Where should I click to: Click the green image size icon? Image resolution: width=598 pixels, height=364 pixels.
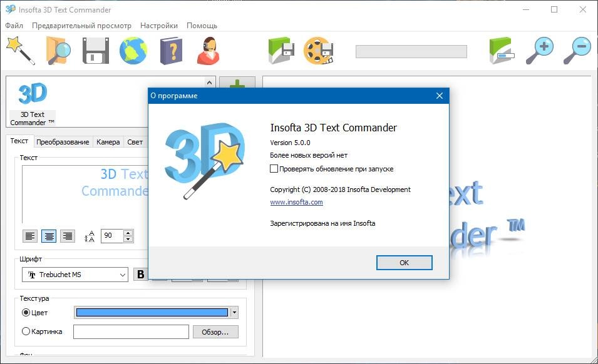[502, 50]
